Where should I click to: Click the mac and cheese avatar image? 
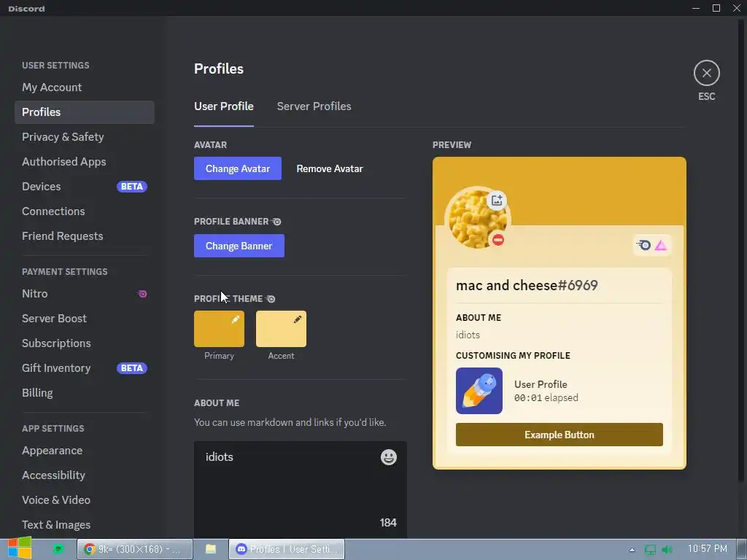coord(477,219)
